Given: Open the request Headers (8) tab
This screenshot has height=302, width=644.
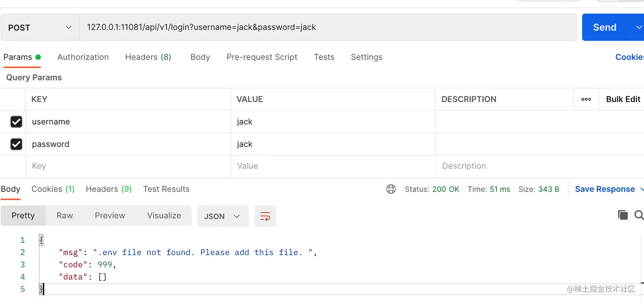Looking at the screenshot, I should [x=148, y=57].
